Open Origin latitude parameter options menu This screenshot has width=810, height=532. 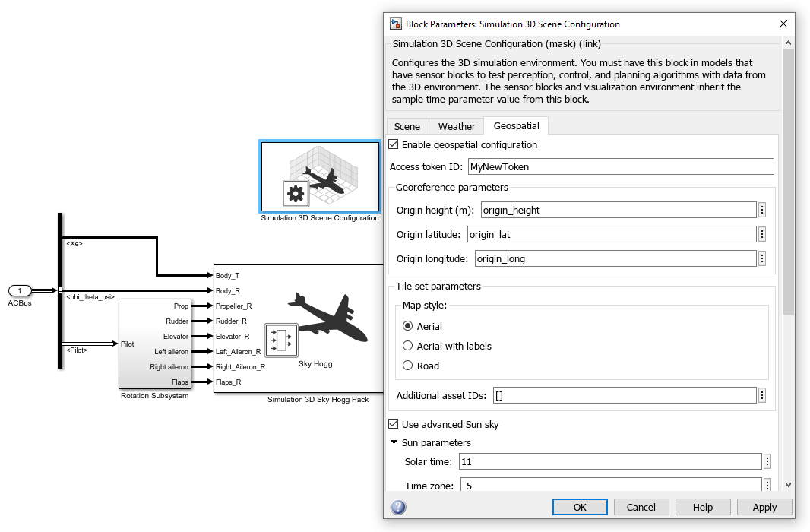click(761, 234)
